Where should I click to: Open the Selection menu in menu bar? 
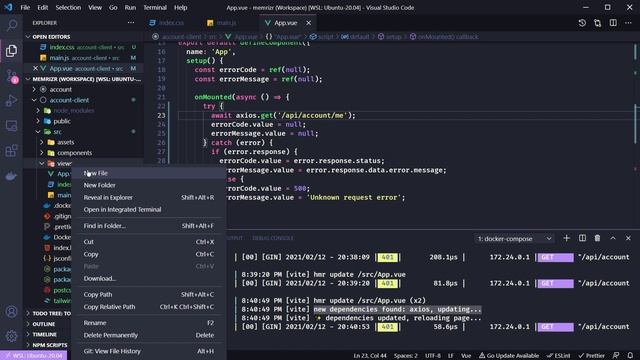(x=68, y=7)
